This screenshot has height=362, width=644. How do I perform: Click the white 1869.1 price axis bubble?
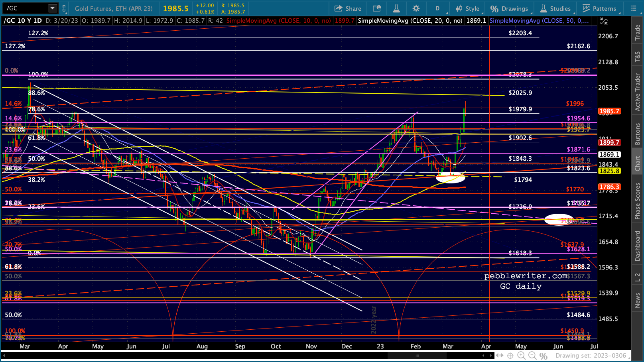tap(609, 155)
